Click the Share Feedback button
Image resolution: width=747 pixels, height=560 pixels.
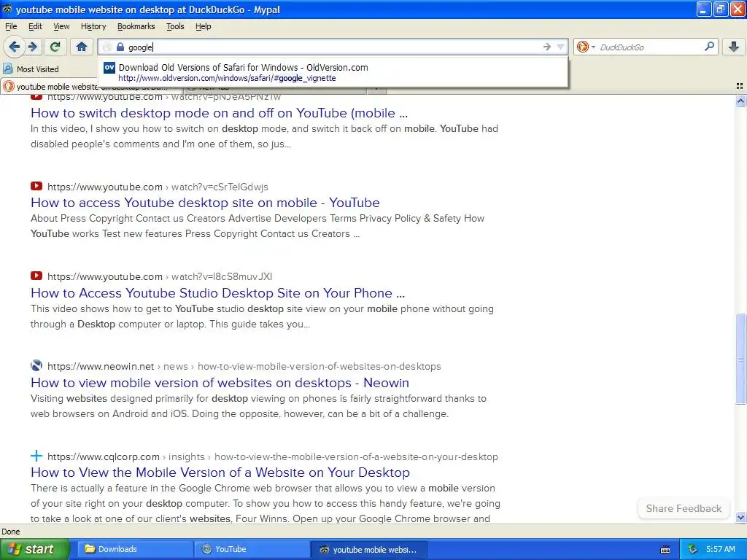[684, 508]
